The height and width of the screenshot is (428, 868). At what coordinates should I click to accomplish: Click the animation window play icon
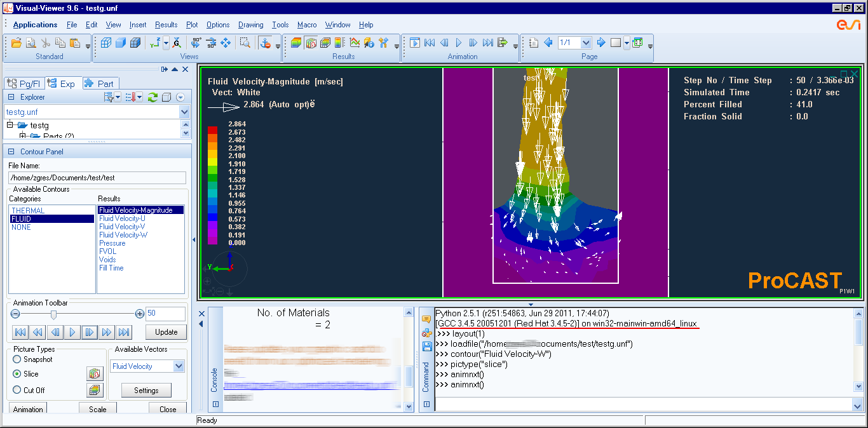[x=415, y=43]
